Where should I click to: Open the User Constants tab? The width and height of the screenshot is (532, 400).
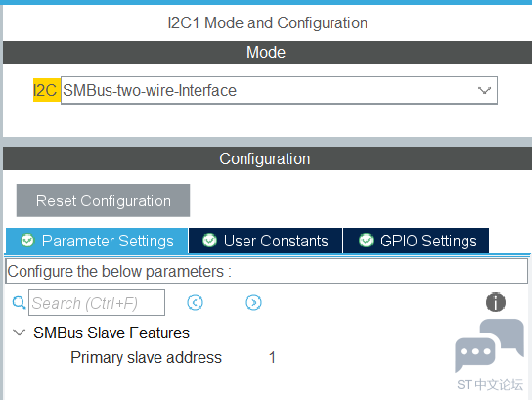(x=265, y=241)
